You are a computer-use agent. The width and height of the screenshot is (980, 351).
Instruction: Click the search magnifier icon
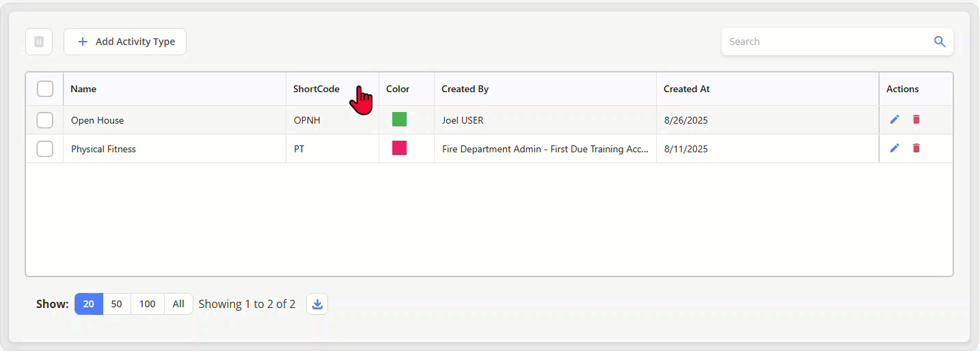[x=940, y=42]
